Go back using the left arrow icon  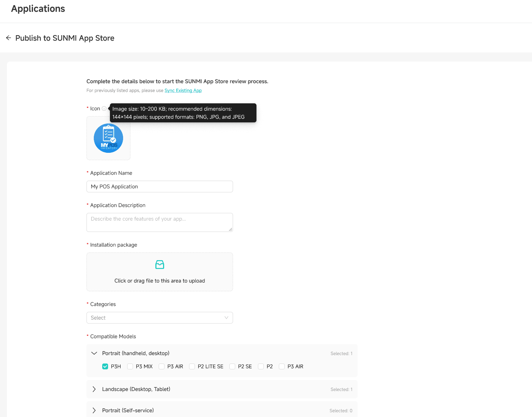click(8, 38)
